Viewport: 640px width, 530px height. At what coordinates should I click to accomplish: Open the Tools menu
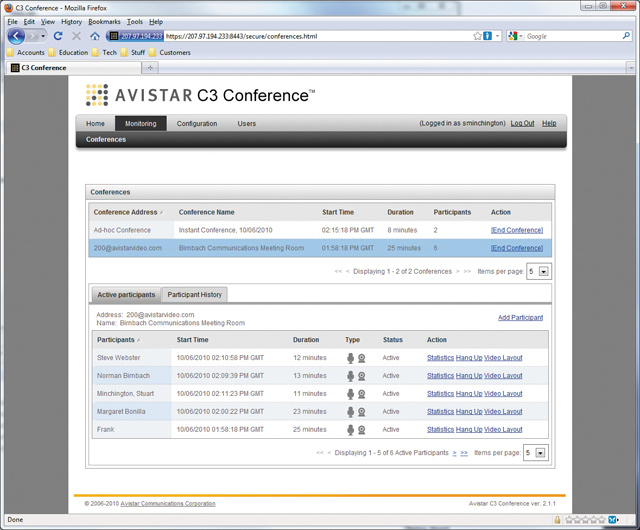click(135, 22)
